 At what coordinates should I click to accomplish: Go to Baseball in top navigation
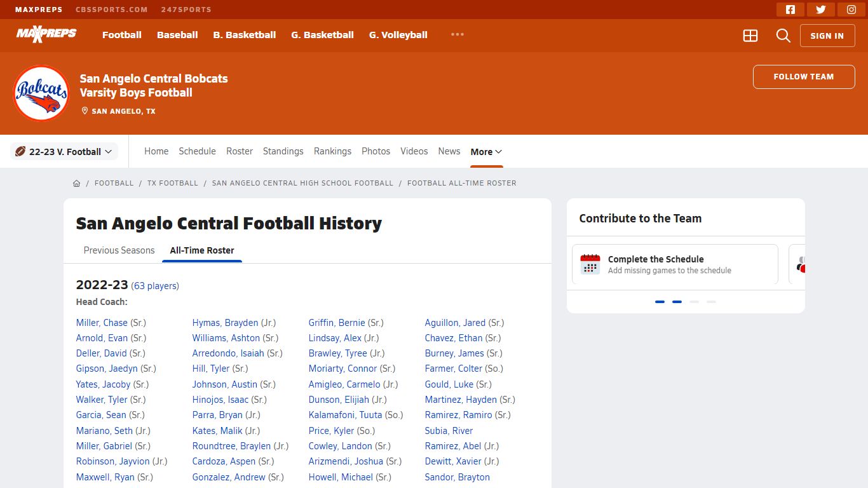tap(177, 35)
